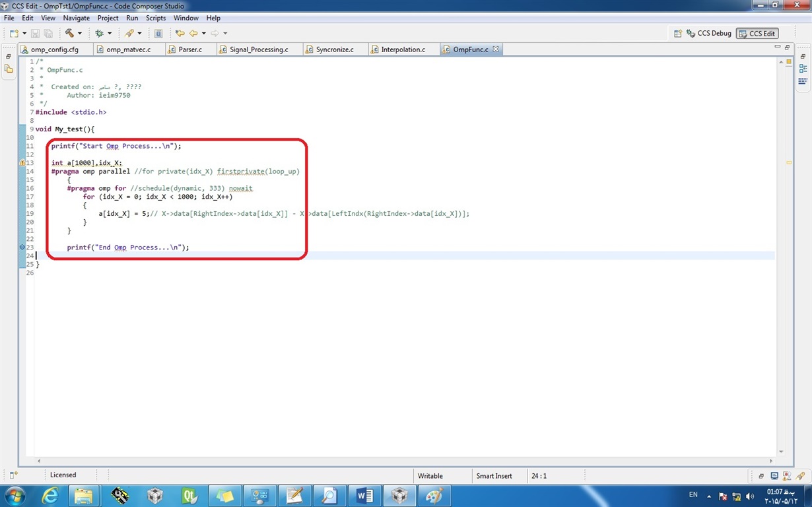Open the Run menu
This screenshot has height=507, width=812.
(132, 18)
